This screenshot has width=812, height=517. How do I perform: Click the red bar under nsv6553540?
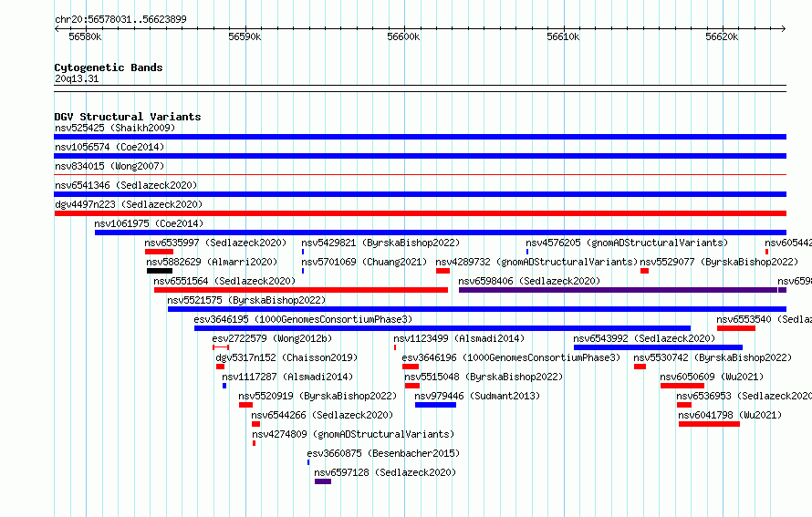point(736,328)
